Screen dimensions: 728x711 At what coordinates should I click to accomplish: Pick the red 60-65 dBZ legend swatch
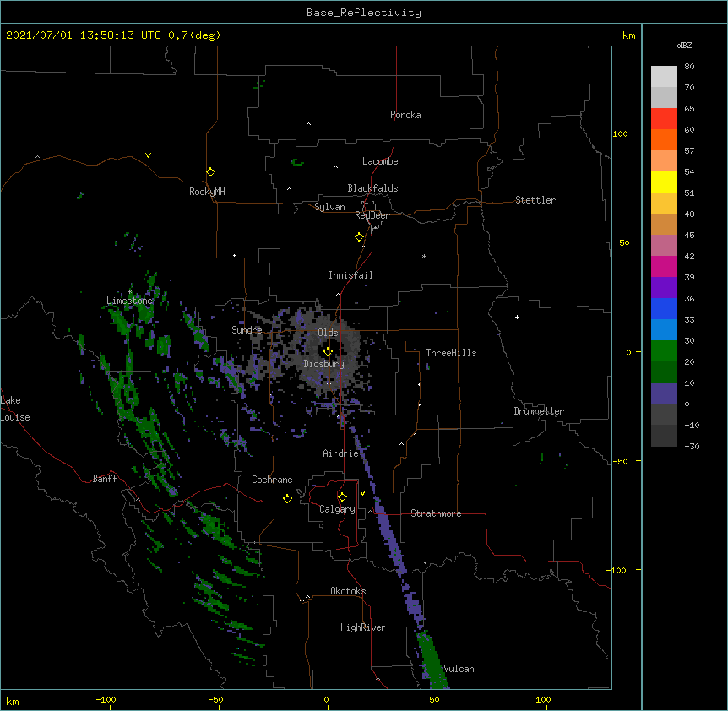[x=664, y=118]
